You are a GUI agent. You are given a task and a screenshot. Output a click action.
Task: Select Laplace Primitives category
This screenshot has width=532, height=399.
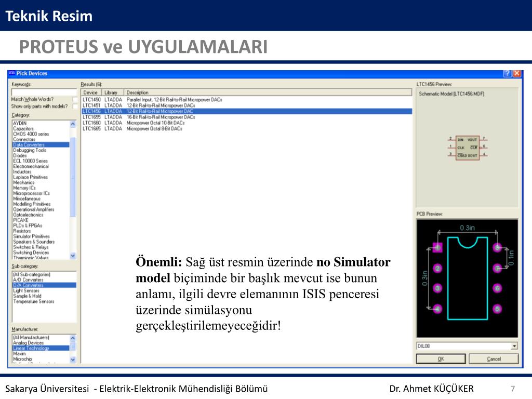[41, 177]
